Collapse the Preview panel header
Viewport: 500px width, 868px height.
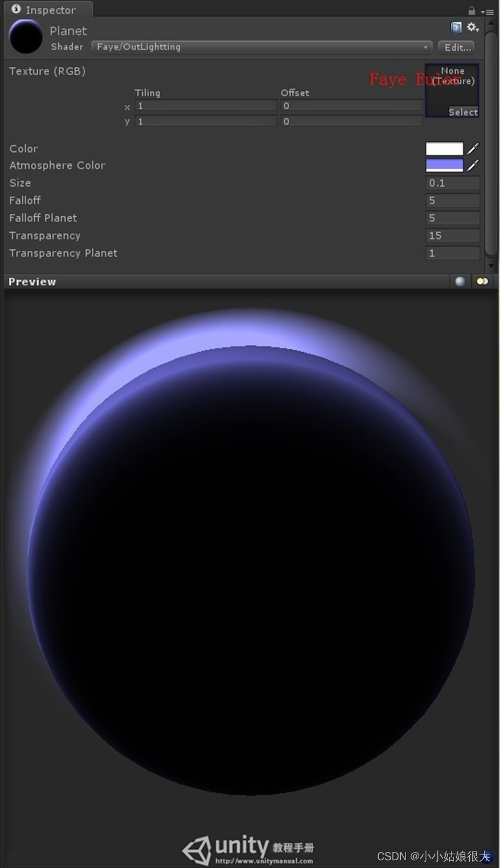(32, 281)
